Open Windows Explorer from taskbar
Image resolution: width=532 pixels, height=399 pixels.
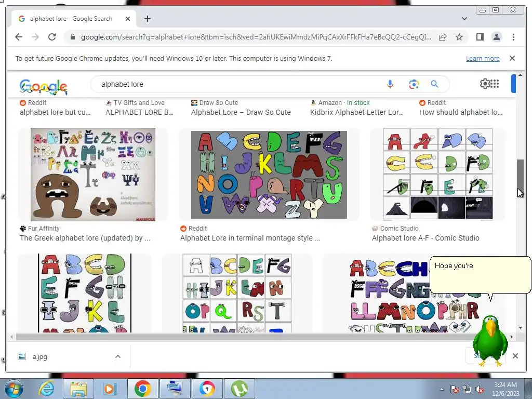[x=78, y=389]
